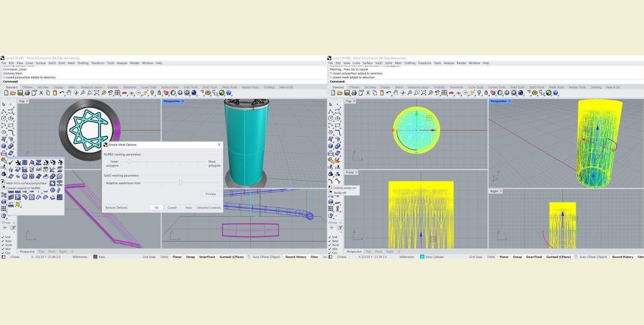The height and width of the screenshot is (325, 644).
Task: Open Perspective viewport dropdown in left window
Action: tap(183, 101)
